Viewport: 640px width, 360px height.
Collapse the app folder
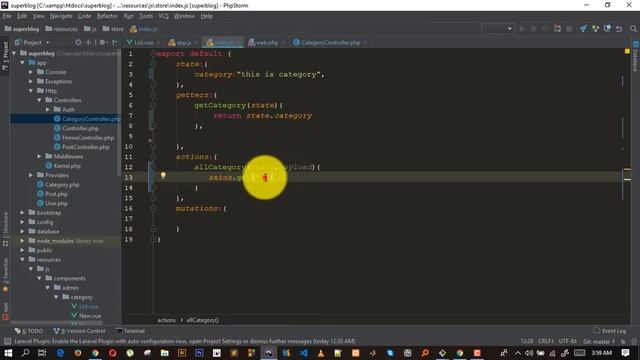click(22, 63)
